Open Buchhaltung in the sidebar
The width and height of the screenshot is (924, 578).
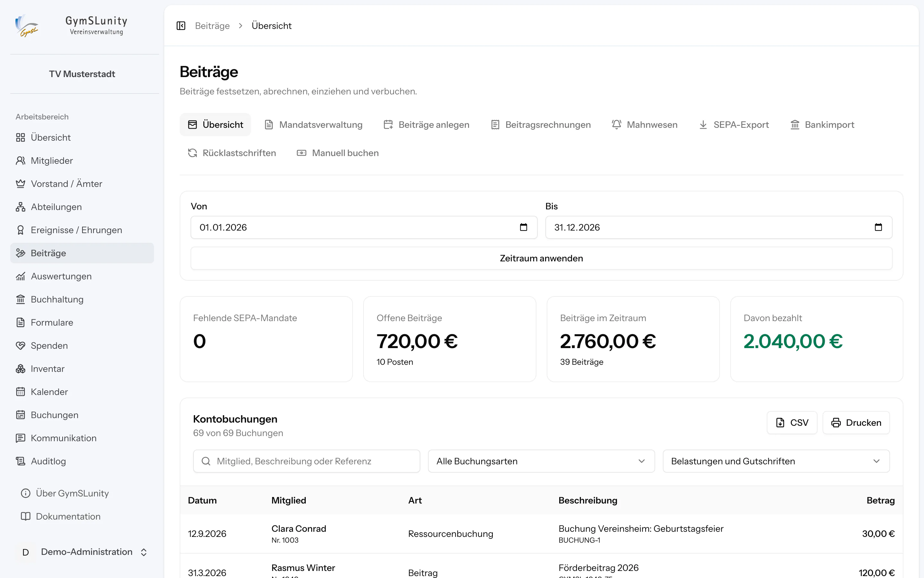click(82, 299)
